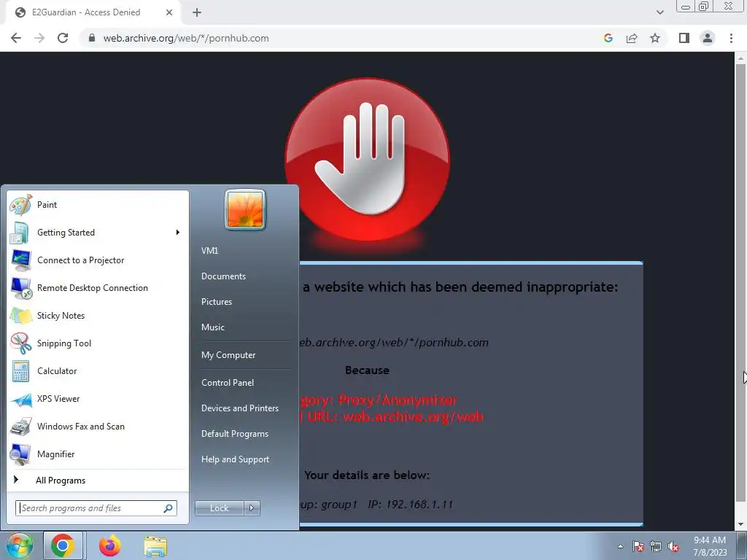Click the Windows Start orb
The width and height of the screenshot is (747, 560).
[19, 545]
